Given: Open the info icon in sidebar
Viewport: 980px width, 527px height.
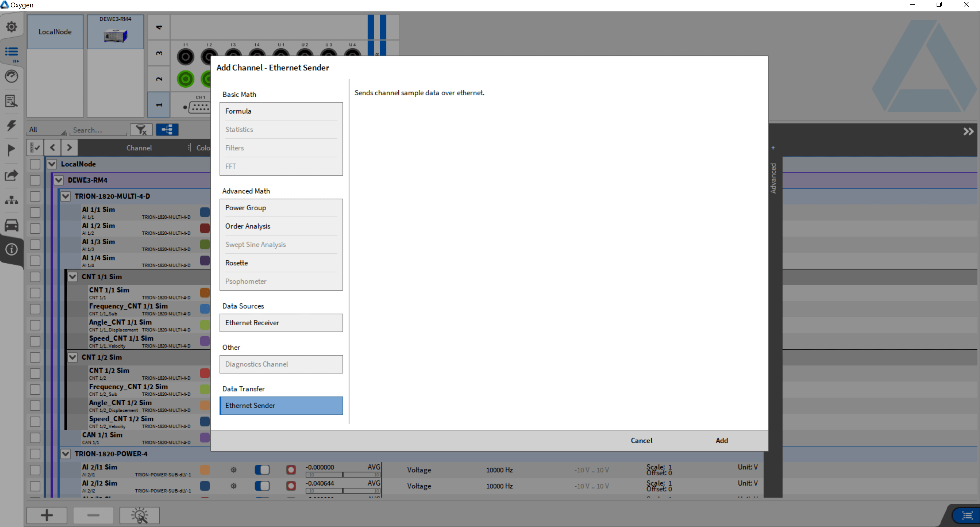Looking at the screenshot, I should tap(11, 249).
